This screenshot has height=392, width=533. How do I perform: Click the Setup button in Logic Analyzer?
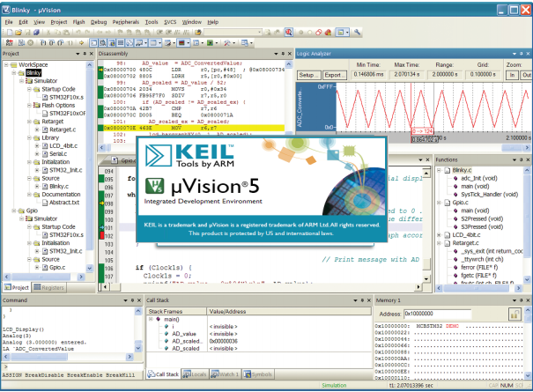pyautogui.click(x=308, y=75)
